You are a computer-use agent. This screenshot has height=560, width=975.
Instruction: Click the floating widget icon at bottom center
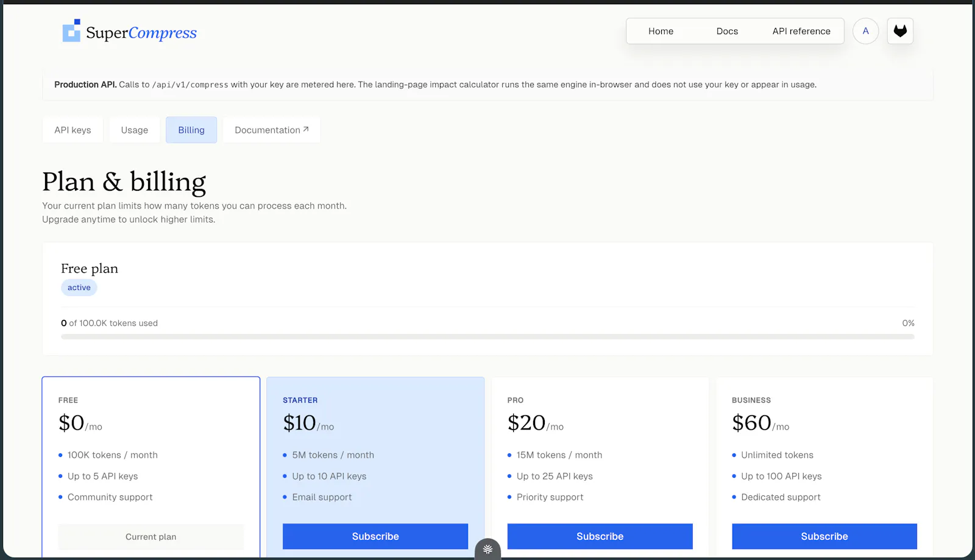tap(487, 549)
